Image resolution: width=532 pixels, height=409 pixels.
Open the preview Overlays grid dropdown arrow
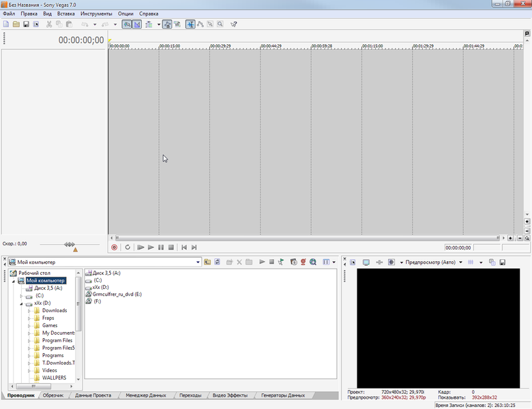pos(481,262)
